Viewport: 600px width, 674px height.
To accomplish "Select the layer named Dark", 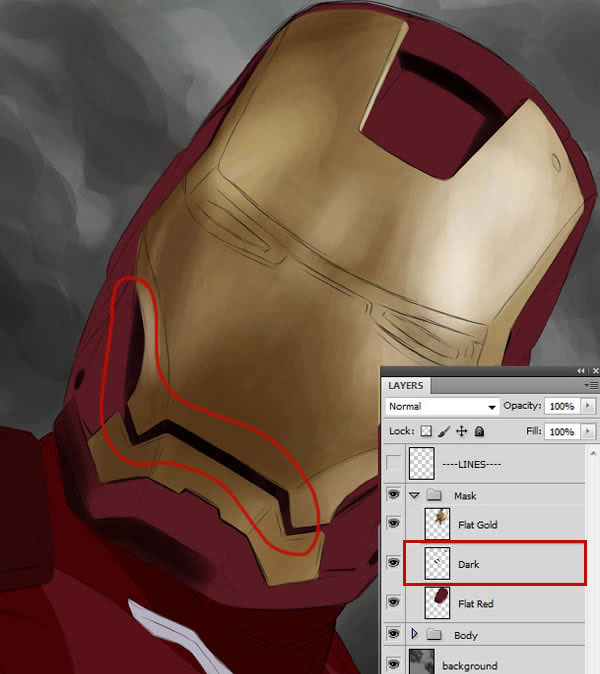I will [468, 564].
